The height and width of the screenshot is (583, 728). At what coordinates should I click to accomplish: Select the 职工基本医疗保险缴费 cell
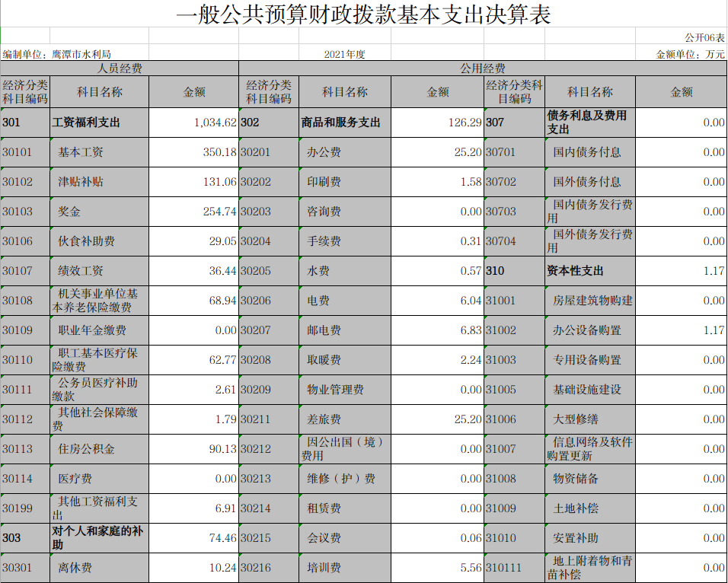[99, 360]
